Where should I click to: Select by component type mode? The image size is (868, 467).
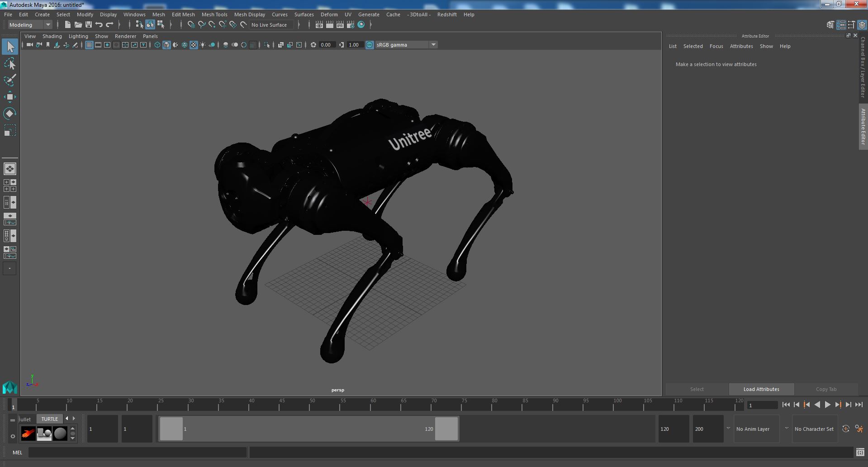(161, 24)
